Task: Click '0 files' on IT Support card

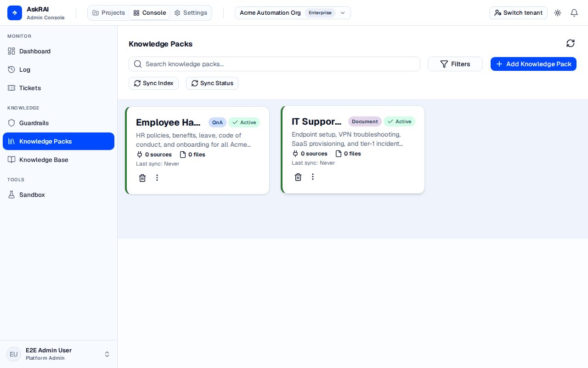Action: coord(348,154)
